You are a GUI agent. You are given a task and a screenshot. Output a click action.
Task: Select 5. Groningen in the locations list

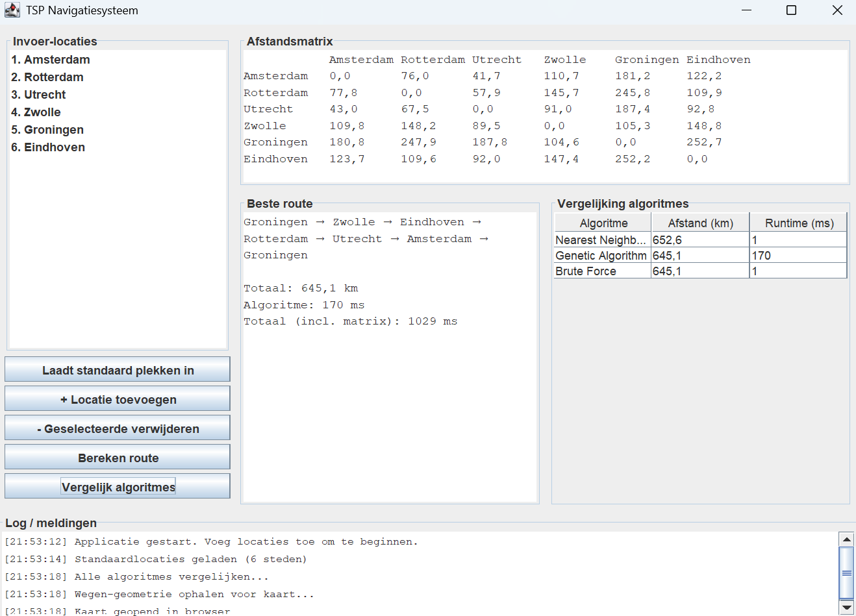point(118,130)
